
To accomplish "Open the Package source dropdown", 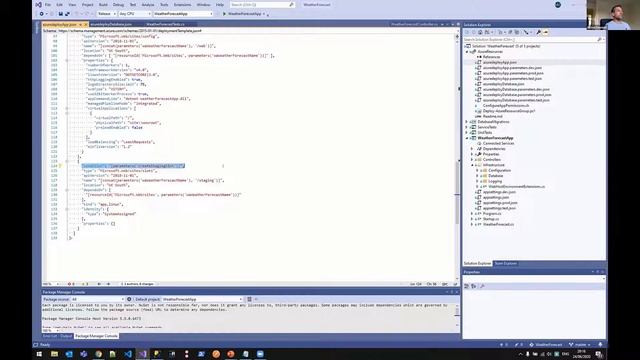I will 98,299.
